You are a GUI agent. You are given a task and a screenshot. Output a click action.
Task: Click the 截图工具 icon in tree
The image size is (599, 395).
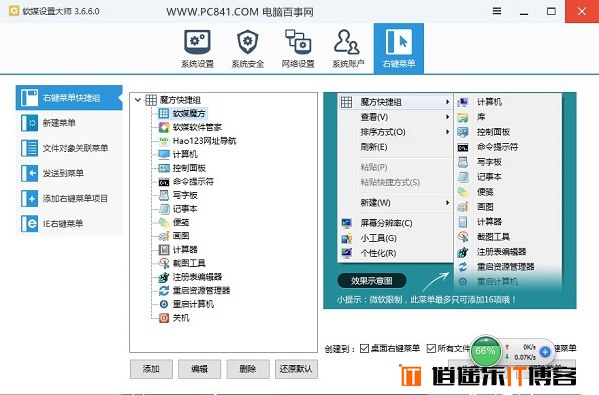164,263
